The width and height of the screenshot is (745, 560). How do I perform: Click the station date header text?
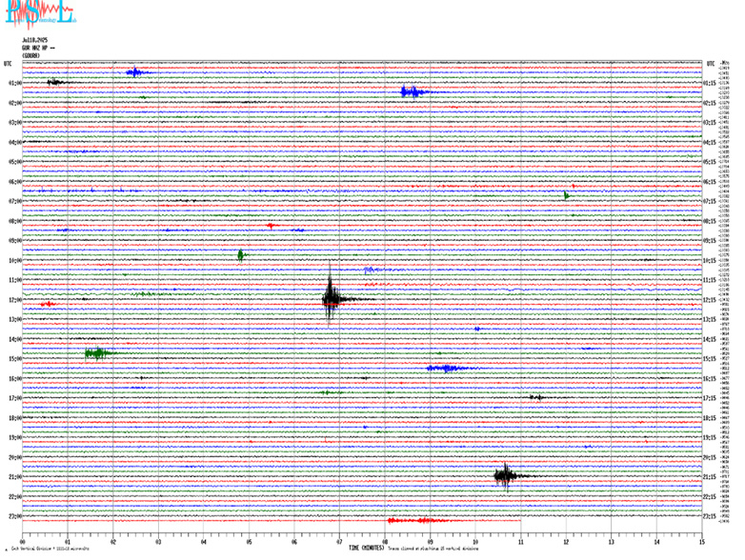point(35,40)
